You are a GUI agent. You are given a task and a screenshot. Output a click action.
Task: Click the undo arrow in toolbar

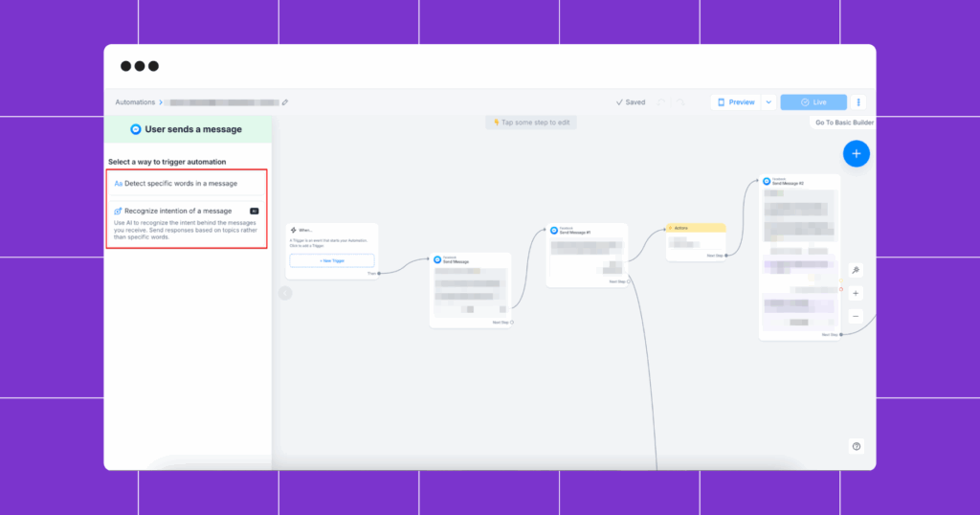[x=661, y=102]
